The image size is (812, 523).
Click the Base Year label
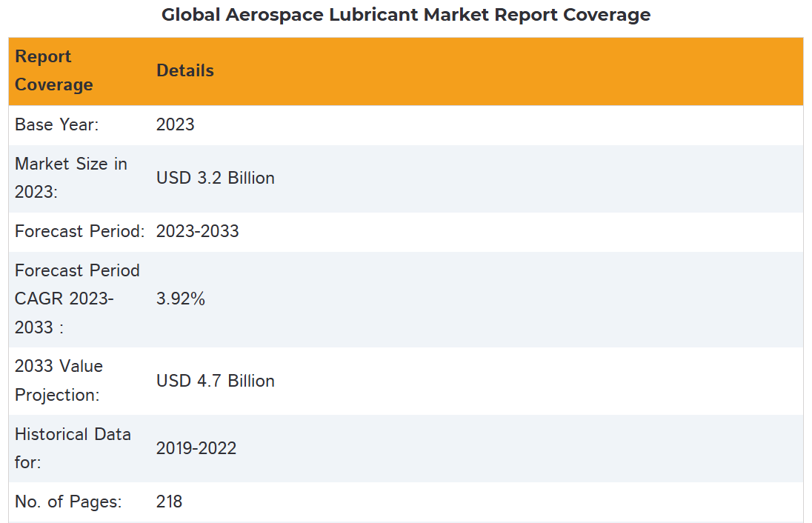[x=57, y=124]
